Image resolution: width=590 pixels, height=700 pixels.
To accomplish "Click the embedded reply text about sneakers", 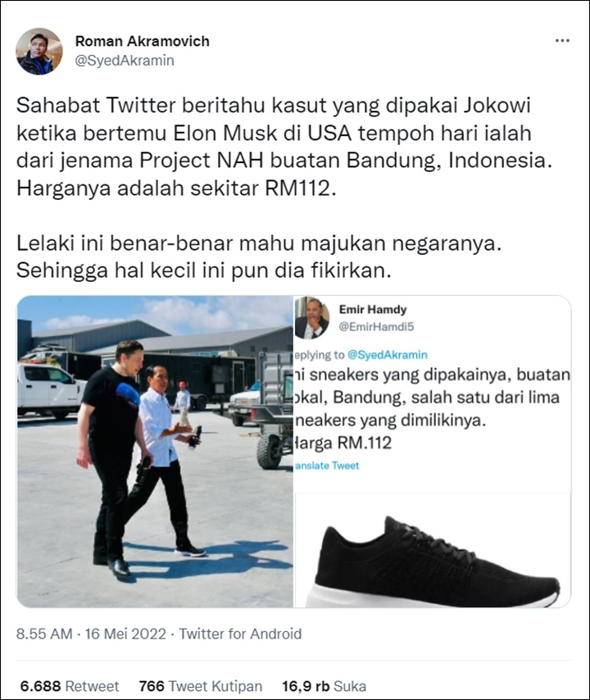I will [x=432, y=398].
